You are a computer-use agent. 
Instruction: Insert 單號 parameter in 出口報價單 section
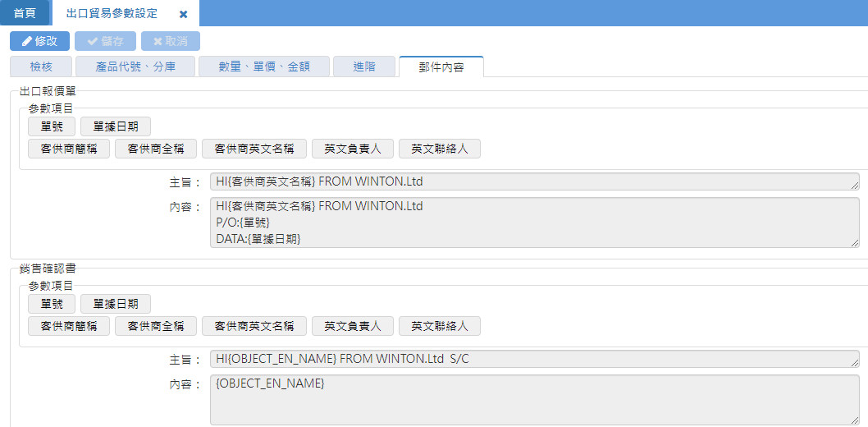(52, 126)
